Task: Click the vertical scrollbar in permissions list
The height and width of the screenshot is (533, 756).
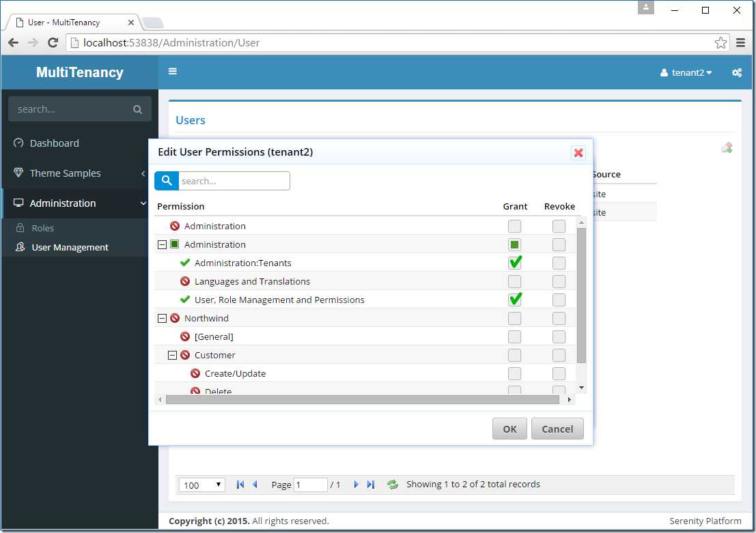Action: click(581, 295)
